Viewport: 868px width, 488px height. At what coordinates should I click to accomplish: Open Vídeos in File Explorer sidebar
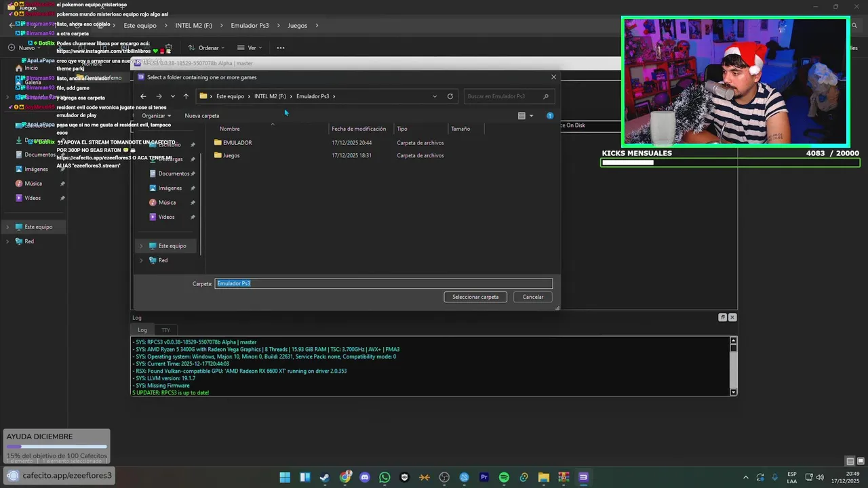coord(33,198)
